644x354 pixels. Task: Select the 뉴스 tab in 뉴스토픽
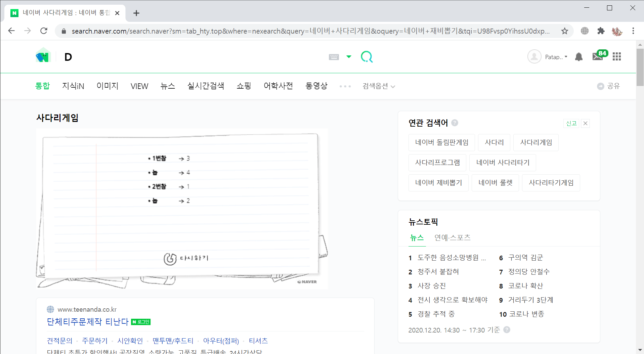pos(417,238)
